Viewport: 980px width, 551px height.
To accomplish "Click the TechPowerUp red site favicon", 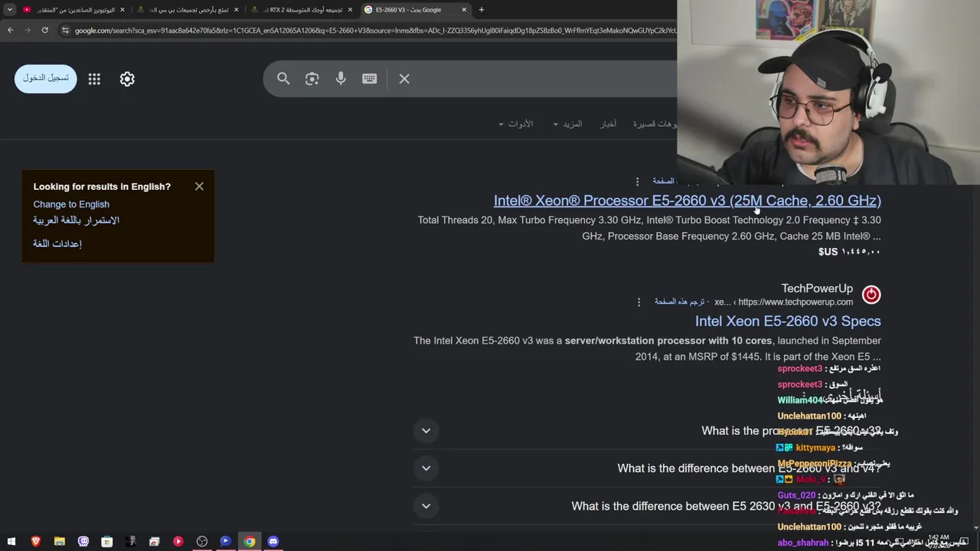I will pyautogui.click(x=871, y=295).
